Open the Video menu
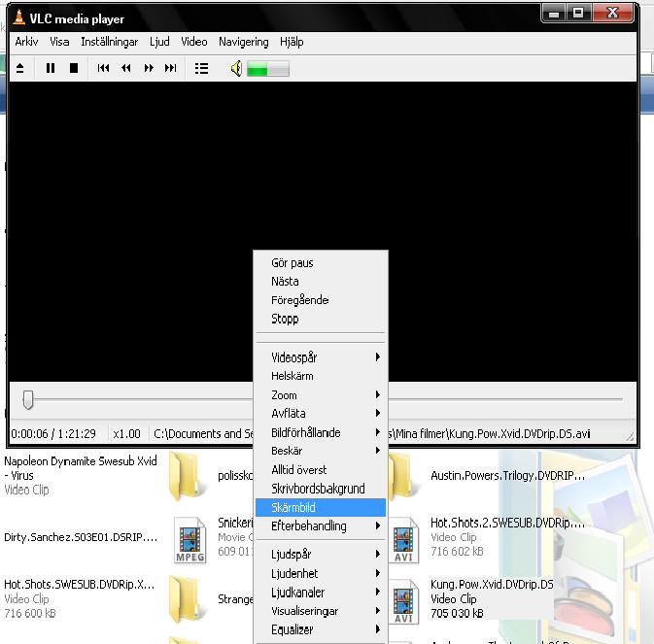The height and width of the screenshot is (644, 654). pyautogui.click(x=194, y=42)
